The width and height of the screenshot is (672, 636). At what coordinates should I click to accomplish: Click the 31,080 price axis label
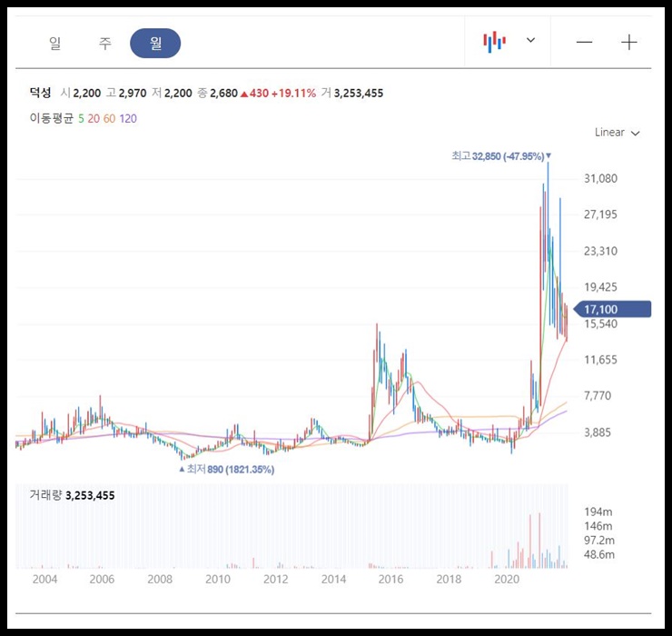600,178
